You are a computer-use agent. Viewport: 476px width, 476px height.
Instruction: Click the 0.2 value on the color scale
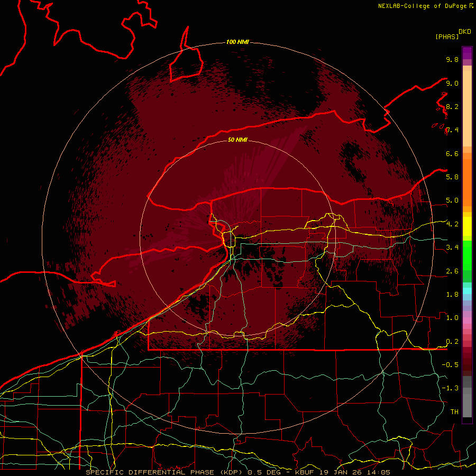(452, 342)
